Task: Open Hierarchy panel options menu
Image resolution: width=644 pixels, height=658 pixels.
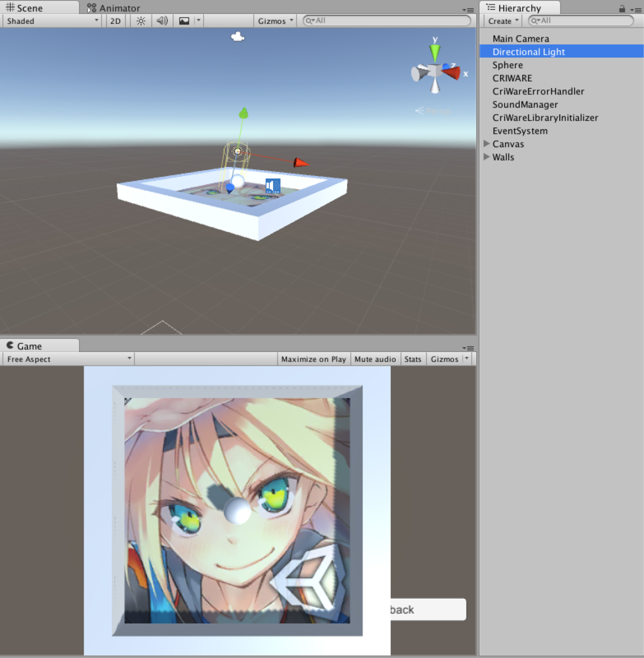Action: point(636,10)
